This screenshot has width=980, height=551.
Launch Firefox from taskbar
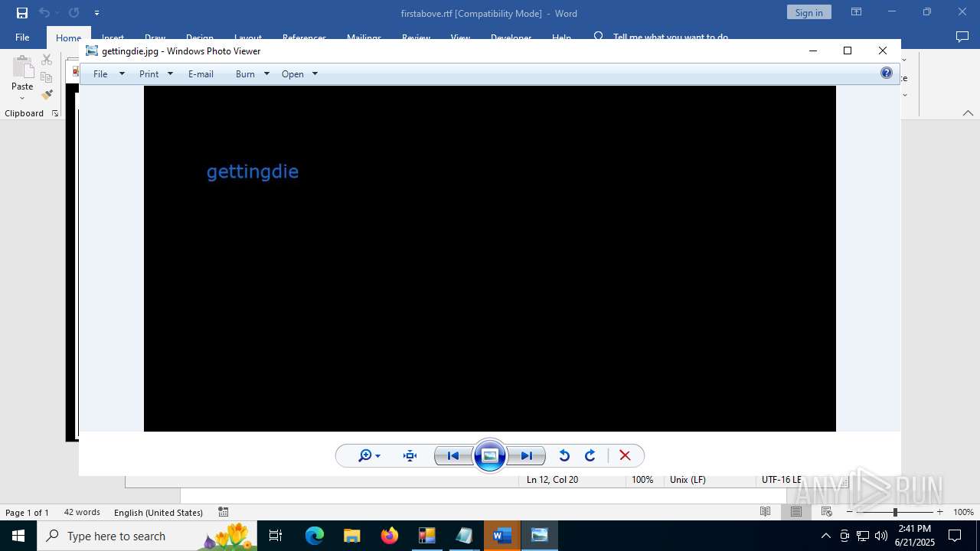pos(390,536)
